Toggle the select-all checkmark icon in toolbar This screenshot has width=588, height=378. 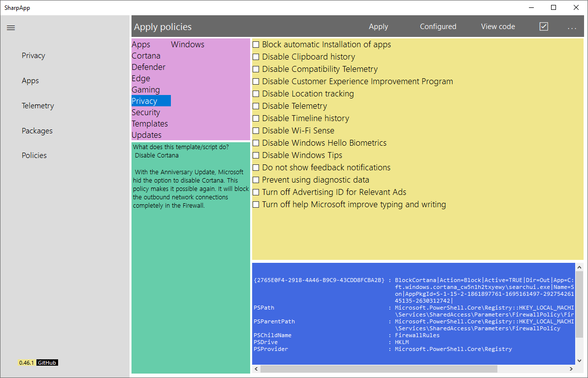pos(543,26)
